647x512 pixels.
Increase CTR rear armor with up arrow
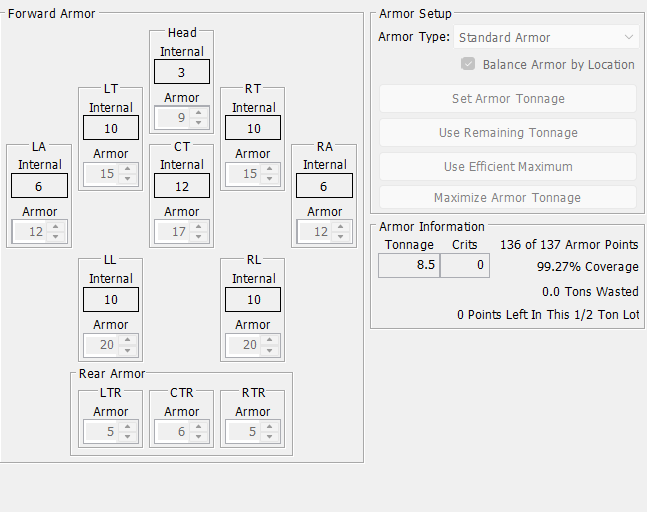tap(198, 427)
